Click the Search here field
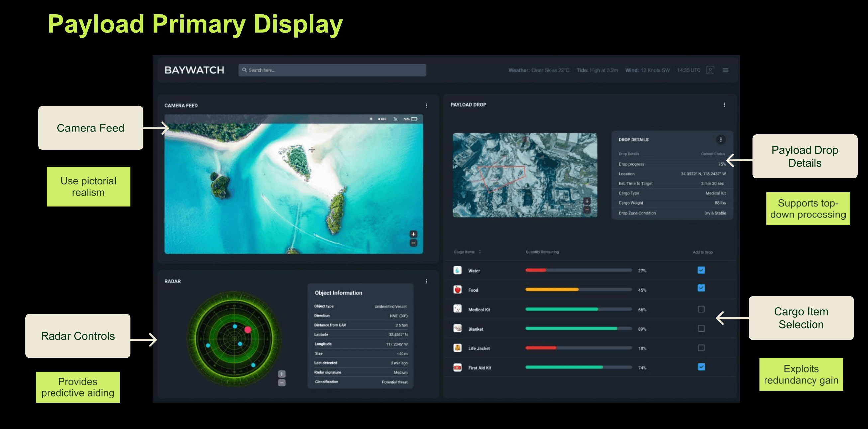Viewport: 868px width, 429px height. pos(332,70)
